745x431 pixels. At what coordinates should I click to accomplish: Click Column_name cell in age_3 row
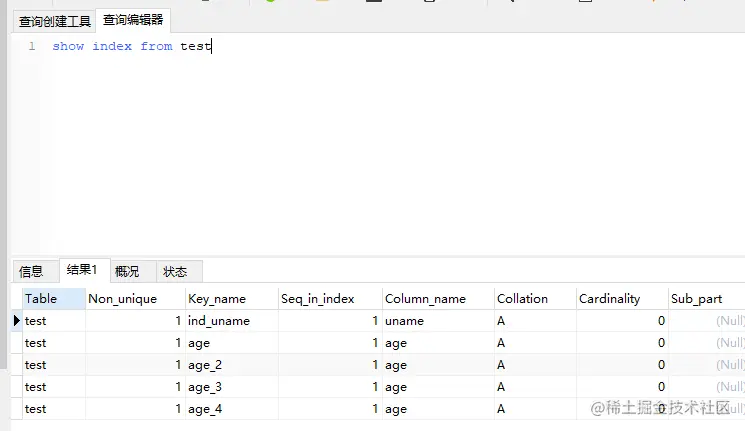click(438, 387)
